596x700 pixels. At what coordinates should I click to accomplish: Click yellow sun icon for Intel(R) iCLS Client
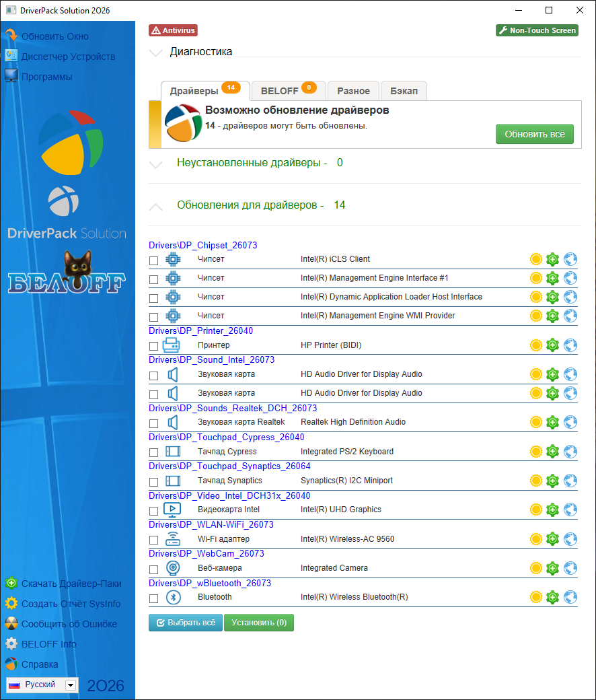(535, 259)
